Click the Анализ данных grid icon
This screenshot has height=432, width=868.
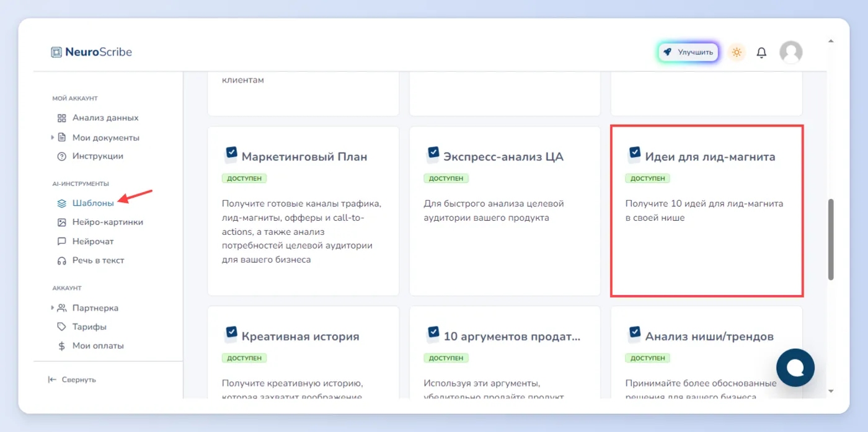[61, 118]
